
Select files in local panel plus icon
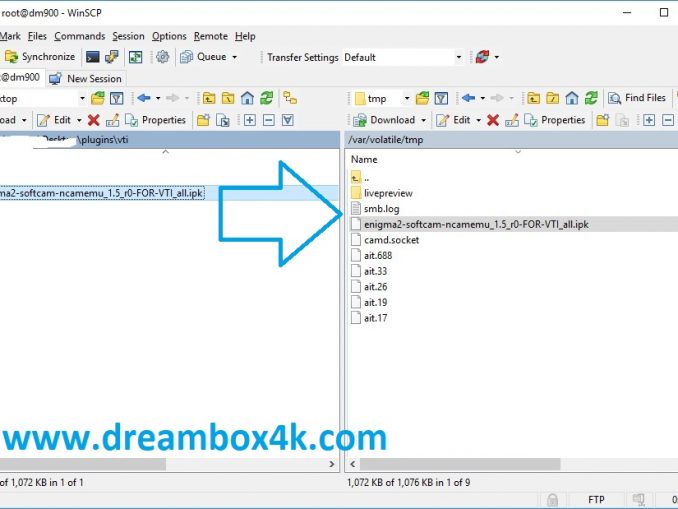[x=249, y=120]
